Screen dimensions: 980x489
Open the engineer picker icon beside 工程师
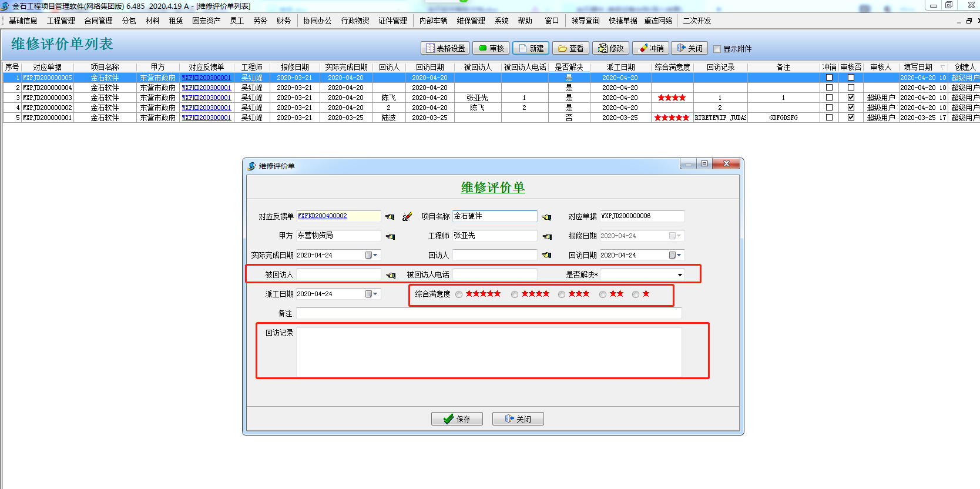point(546,236)
